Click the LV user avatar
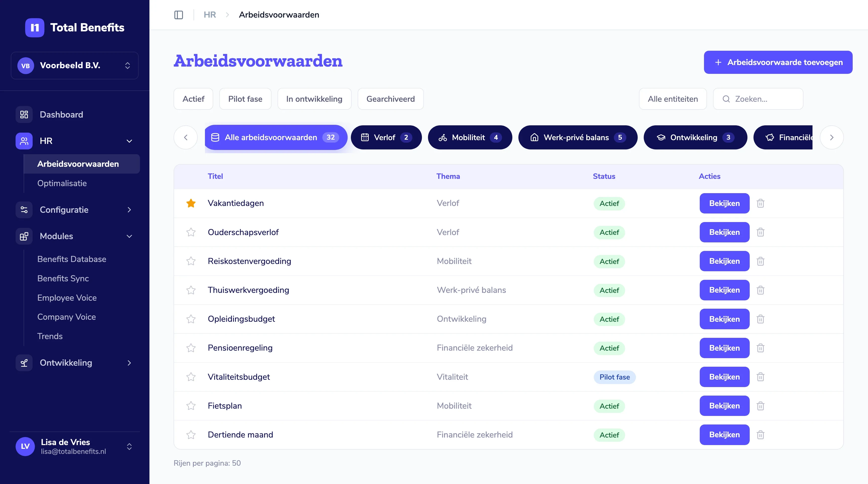Viewport: 868px width, 484px height. click(x=25, y=447)
